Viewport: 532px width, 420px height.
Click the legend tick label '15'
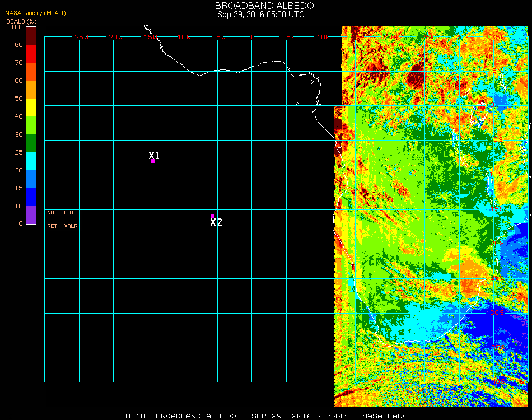click(x=18, y=188)
